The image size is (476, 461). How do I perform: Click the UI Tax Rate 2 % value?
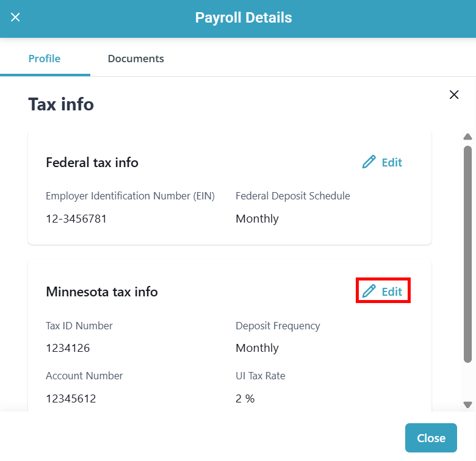click(245, 399)
